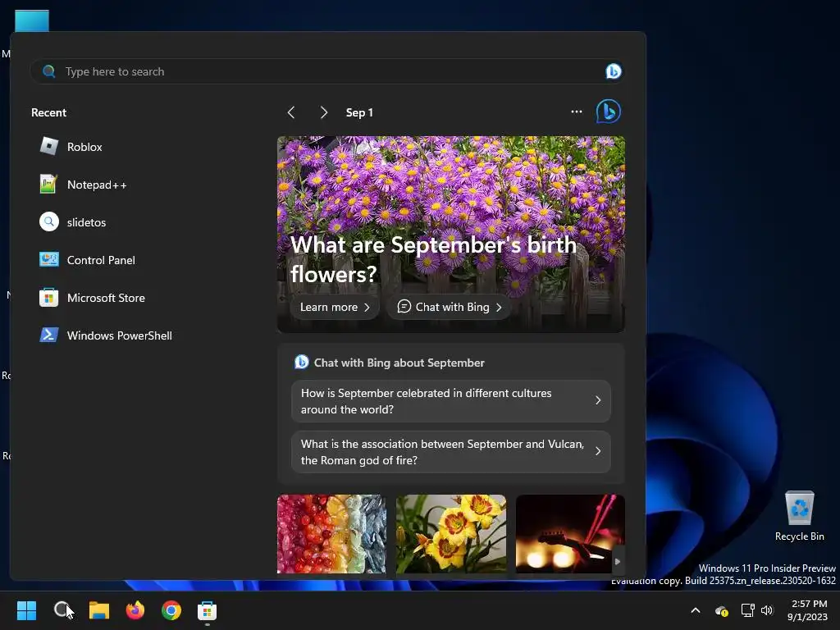Open the colorful gemstones thumbnail
The width and height of the screenshot is (840, 630).
(x=331, y=534)
